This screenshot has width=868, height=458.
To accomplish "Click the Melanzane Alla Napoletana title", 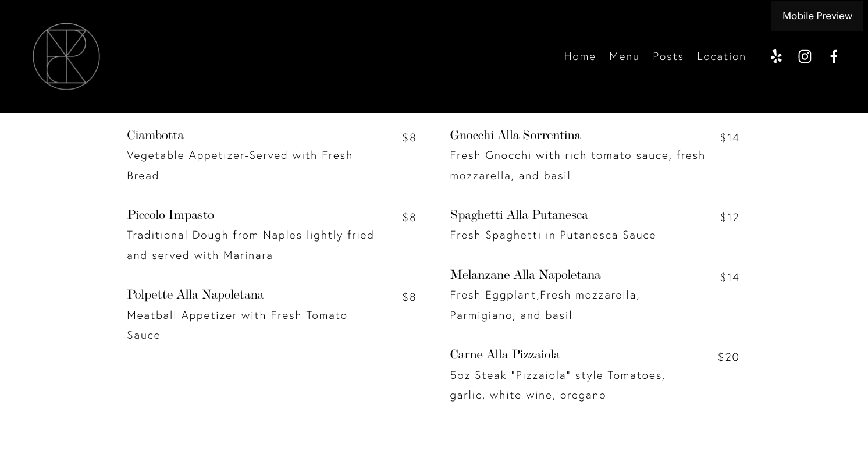I will (525, 275).
